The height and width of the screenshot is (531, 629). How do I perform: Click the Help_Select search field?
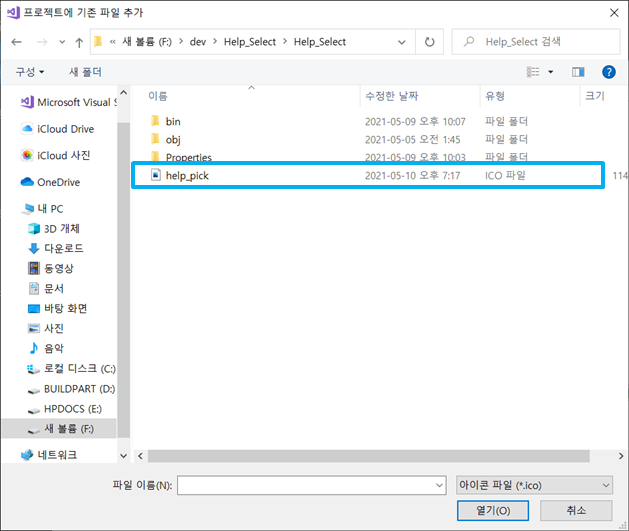click(536, 42)
